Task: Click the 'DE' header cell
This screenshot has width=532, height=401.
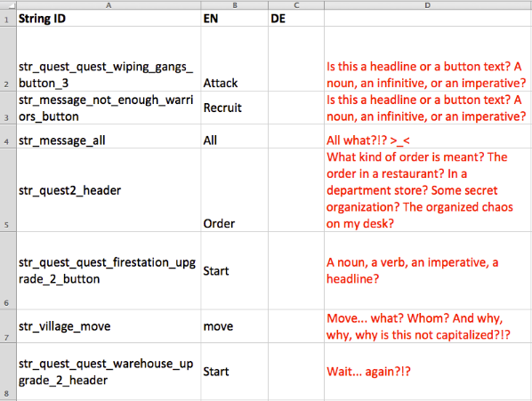Action: (296, 18)
